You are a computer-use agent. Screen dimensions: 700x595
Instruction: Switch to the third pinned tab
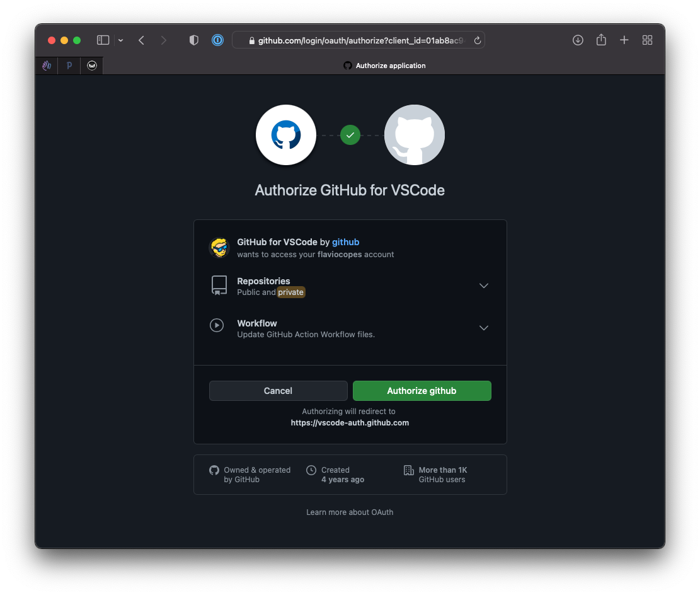point(92,66)
